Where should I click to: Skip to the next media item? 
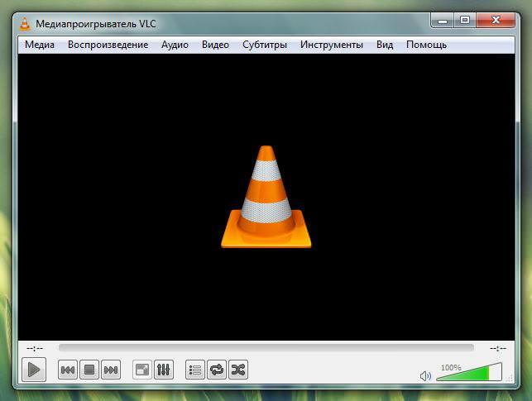(x=111, y=370)
